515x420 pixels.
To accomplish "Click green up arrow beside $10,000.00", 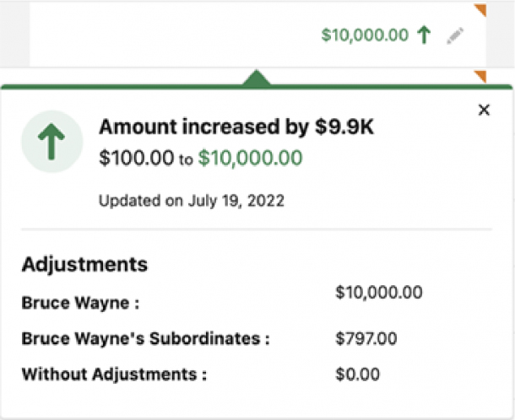I will (424, 35).
